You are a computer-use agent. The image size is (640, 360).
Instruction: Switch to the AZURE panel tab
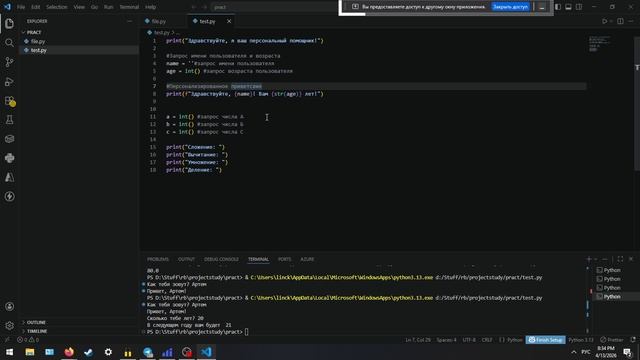click(x=307, y=259)
